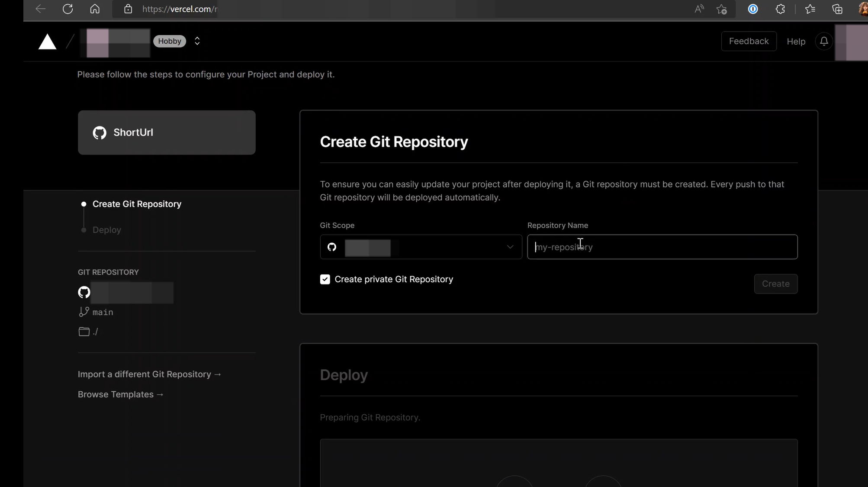Open the Feedback button

(749, 41)
